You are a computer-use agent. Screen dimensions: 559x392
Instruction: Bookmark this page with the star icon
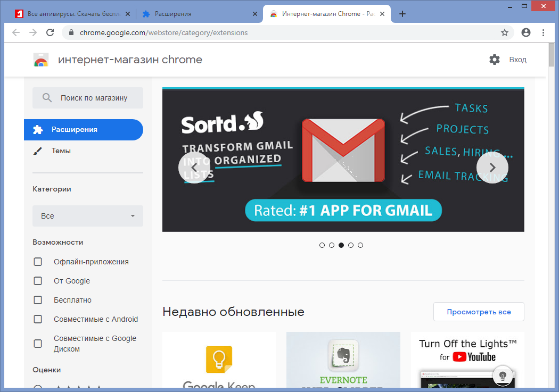(x=505, y=33)
